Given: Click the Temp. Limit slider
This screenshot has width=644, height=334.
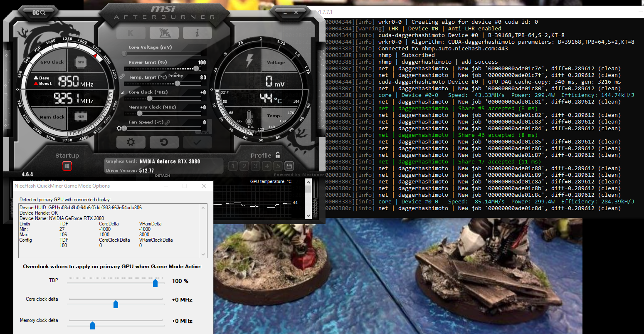Looking at the screenshot, I should pyautogui.click(x=163, y=84).
